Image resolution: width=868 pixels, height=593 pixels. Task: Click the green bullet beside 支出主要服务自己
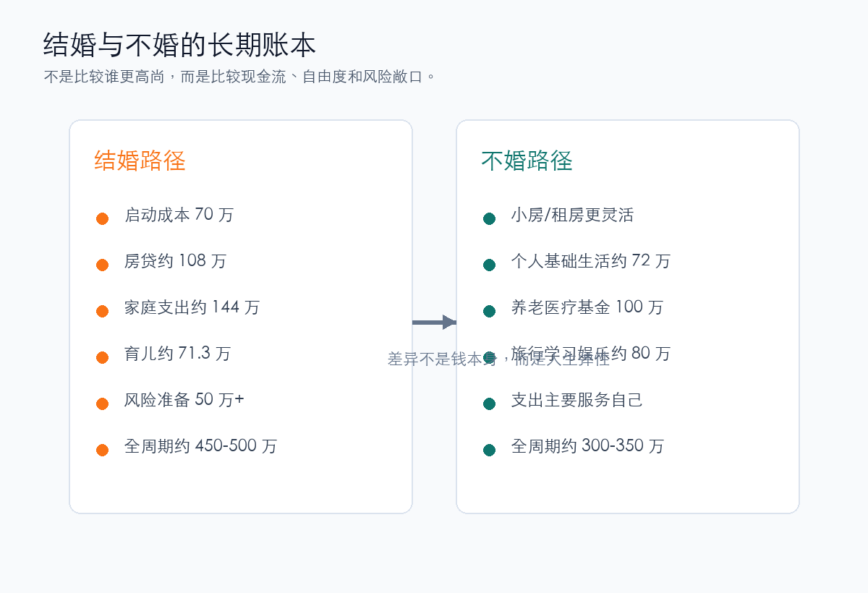(x=489, y=404)
